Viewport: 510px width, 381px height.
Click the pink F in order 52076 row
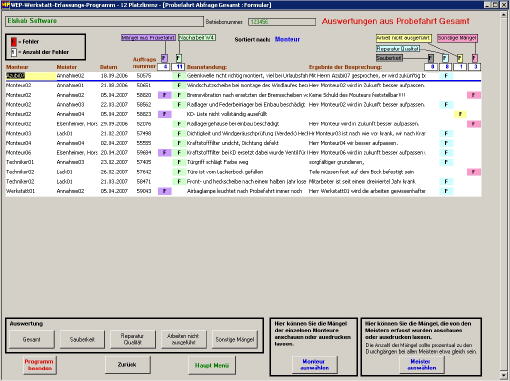coord(474,124)
